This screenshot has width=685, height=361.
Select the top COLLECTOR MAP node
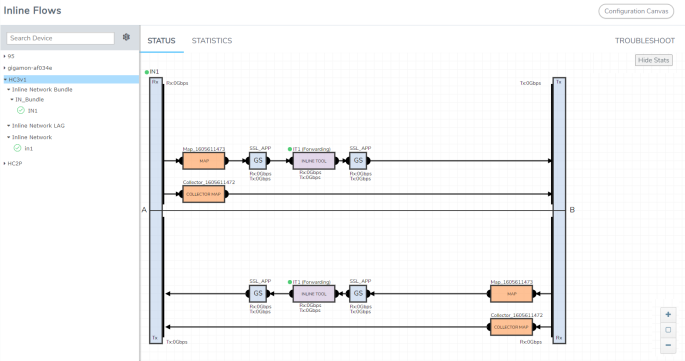(204, 194)
